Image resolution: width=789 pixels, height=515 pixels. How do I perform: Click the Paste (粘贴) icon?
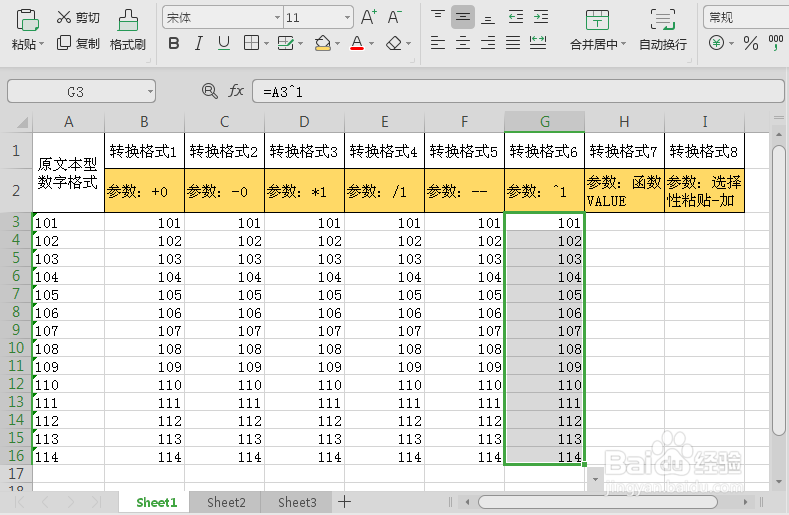pyautogui.click(x=27, y=20)
